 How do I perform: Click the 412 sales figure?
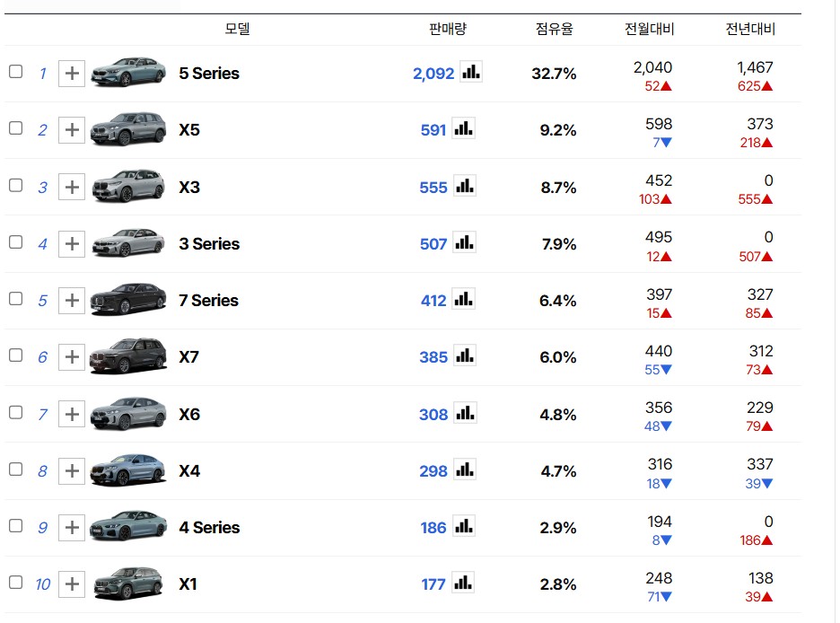tap(433, 301)
